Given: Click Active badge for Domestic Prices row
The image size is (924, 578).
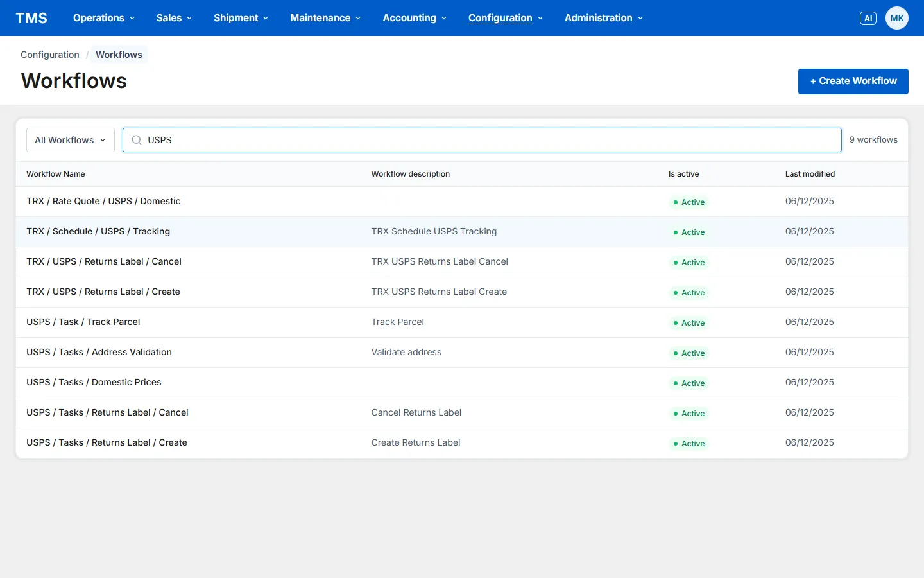Looking at the screenshot, I should tap(689, 383).
